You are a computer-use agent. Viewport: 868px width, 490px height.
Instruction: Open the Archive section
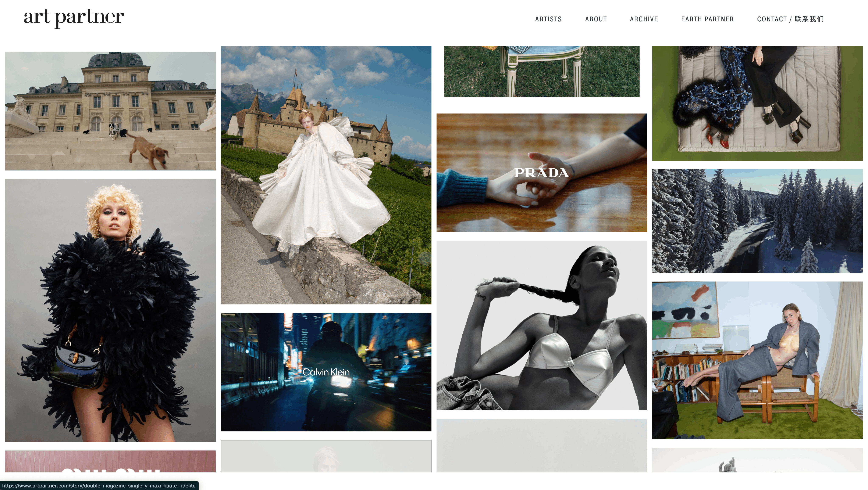(644, 19)
